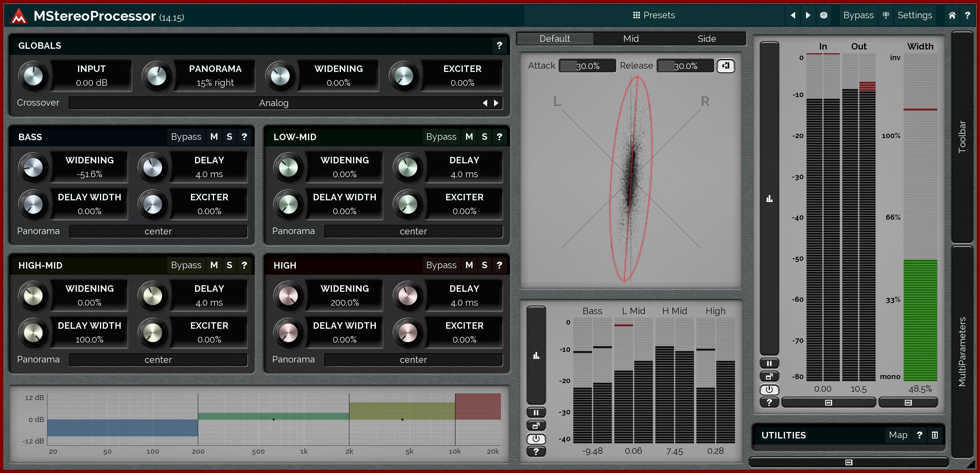Solo the HIGH band
This screenshot has height=473, width=980.
tap(484, 265)
